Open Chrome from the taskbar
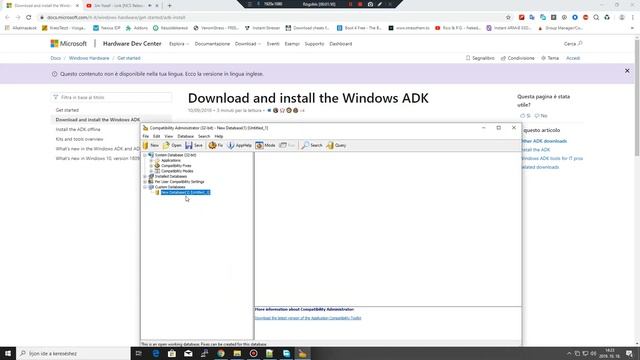This screenshot has height=360, width=640. coord(221,353)
